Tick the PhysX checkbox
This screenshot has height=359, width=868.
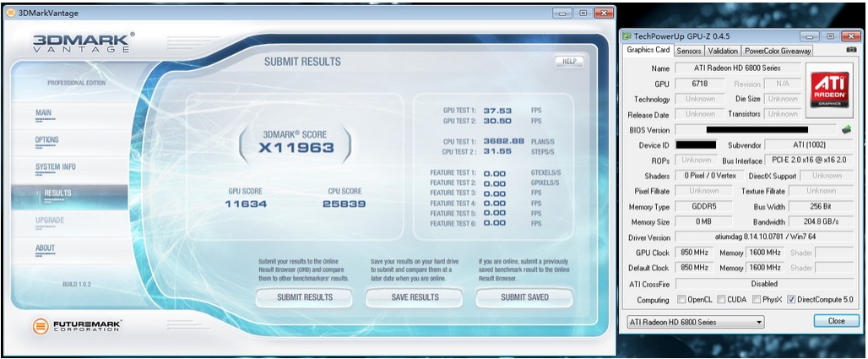756,300
